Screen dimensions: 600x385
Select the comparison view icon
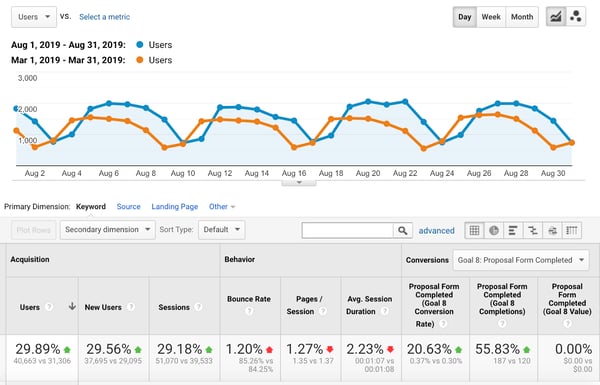click(x=533, y=230)
